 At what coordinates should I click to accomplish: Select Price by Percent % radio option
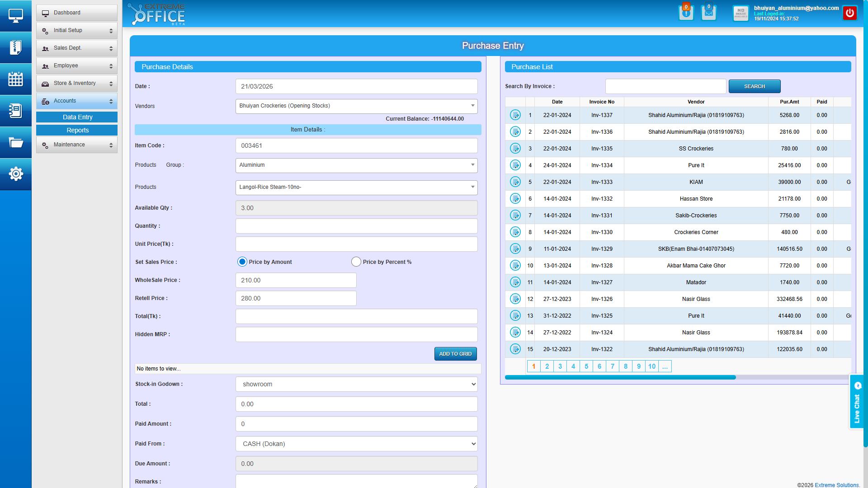point(356,262)
